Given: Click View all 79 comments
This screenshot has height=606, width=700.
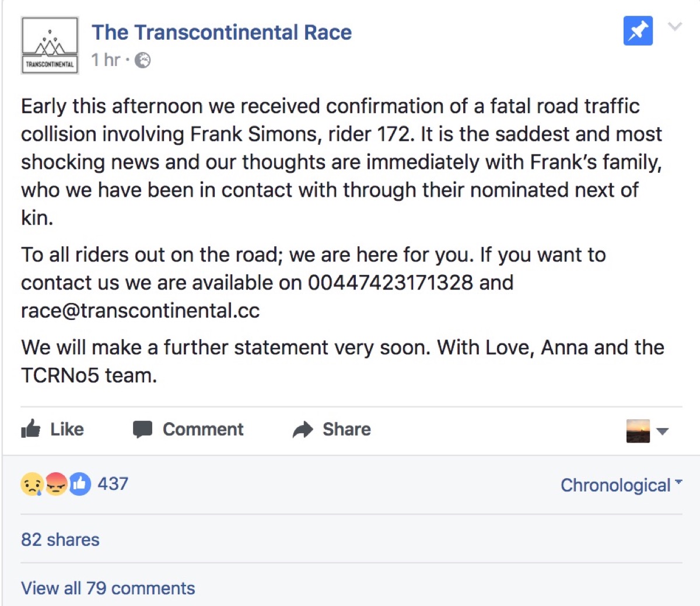Looking at the screenshot, I should point(108,588).
